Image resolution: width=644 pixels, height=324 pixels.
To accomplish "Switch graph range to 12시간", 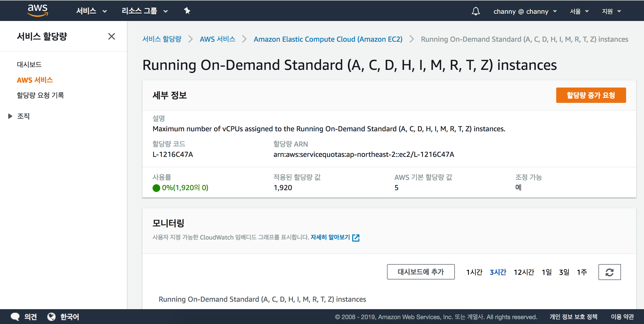I will (524, 272).
